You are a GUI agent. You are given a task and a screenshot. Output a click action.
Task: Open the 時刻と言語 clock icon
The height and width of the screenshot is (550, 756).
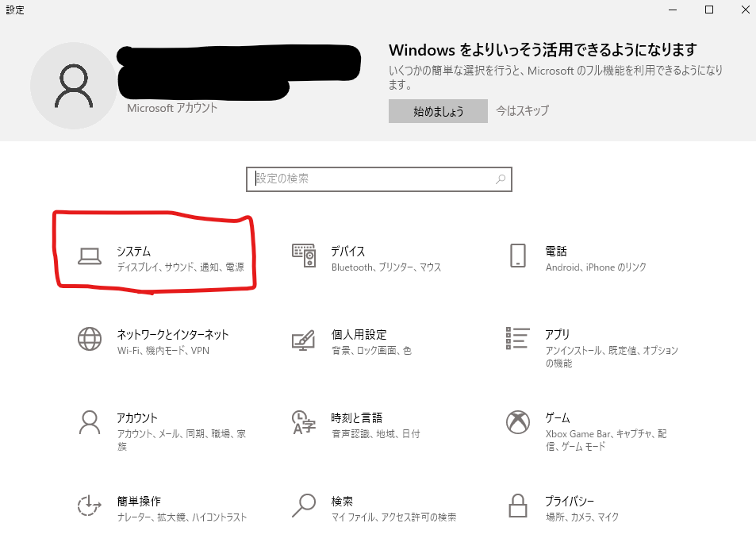point(304,423)
